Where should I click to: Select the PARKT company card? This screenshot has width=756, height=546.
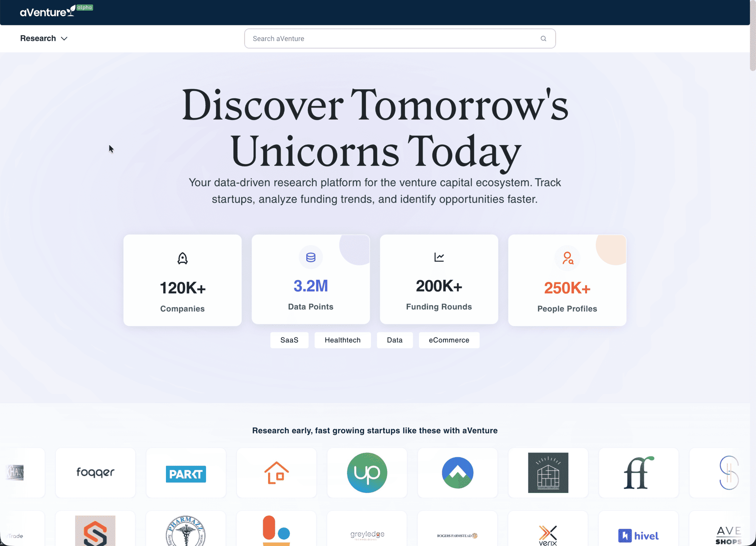pos(186,474)
